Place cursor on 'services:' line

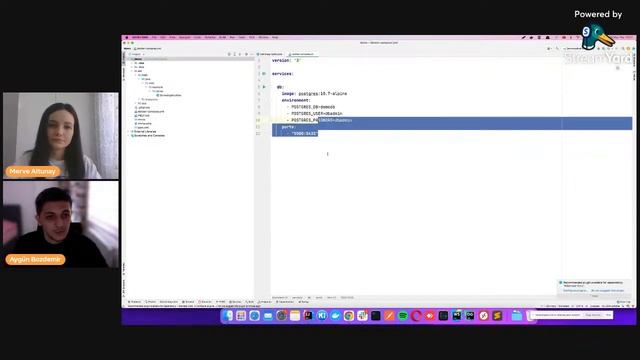[x=283, y=74]
